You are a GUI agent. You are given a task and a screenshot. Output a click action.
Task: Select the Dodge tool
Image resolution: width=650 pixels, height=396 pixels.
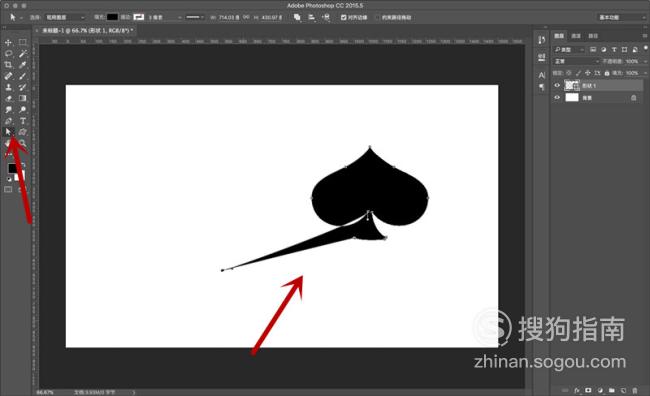click(x=23, y=109)
